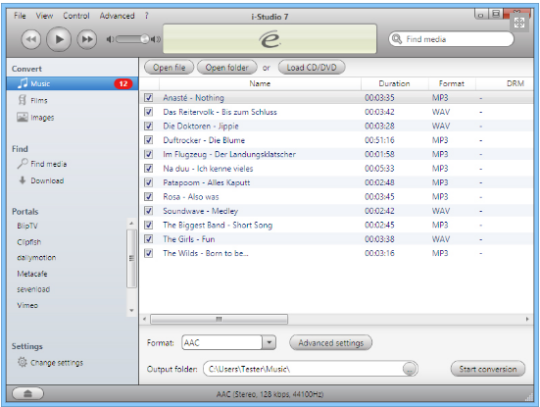The image size is (540, 407).
Task: Click the play button
Action: [x=59, y=39]
